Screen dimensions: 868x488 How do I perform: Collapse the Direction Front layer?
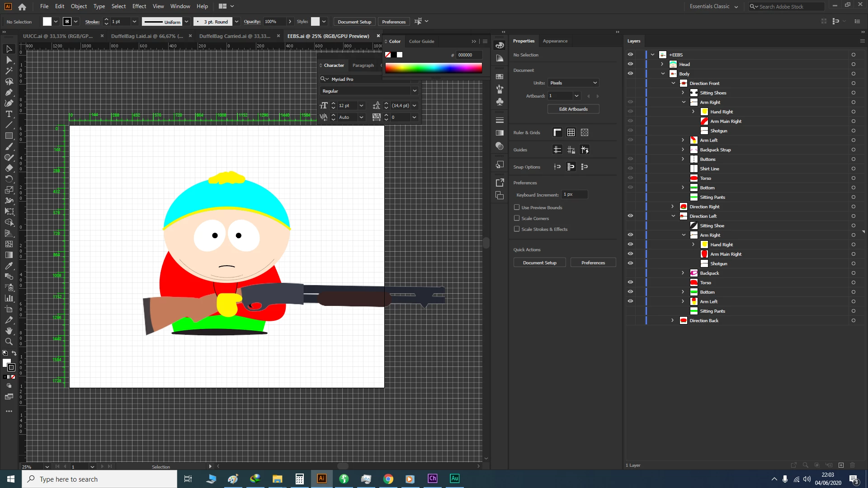pos(673,83)
